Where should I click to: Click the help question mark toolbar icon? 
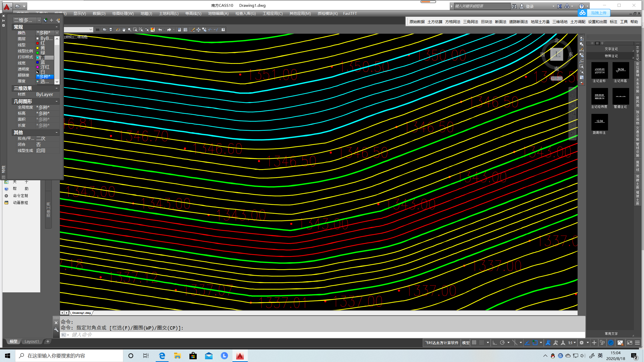pos(223,30)
